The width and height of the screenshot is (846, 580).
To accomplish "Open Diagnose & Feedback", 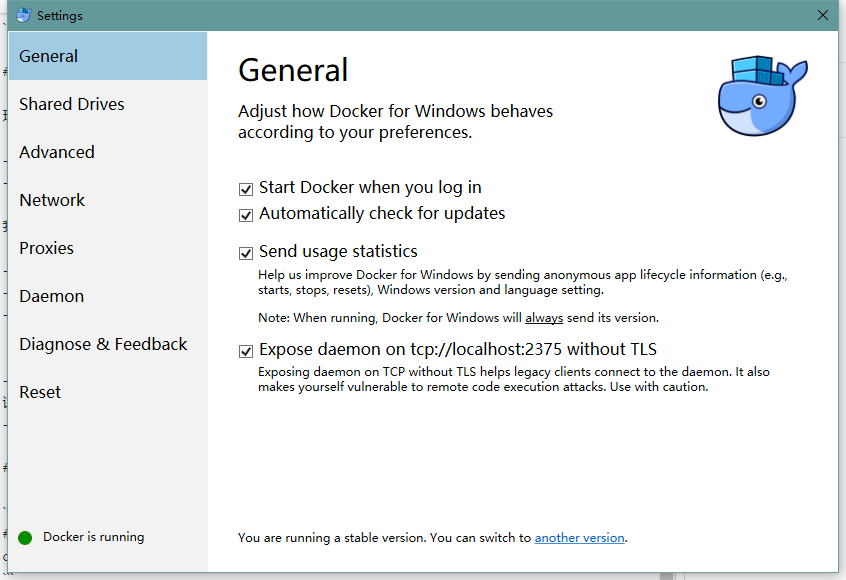I will click(x=103, y=344).
